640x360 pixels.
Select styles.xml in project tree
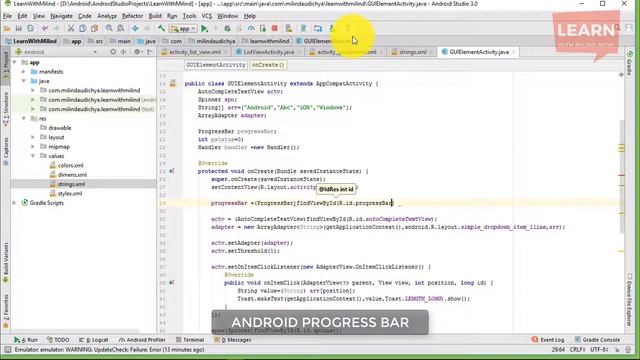point(65,193)
